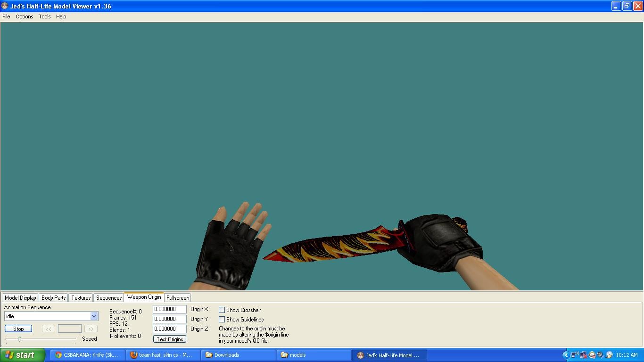Image resolution: width=644 pixels, height=362 pixels.
Task: Select the Weapon Origin tab
Action: (x=144, y=297)
